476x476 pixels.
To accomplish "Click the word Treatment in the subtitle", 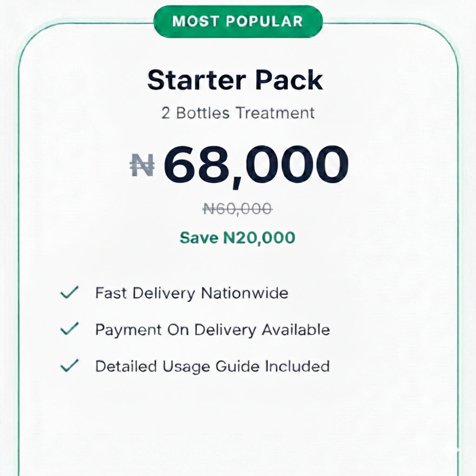I will pos(275,113).
